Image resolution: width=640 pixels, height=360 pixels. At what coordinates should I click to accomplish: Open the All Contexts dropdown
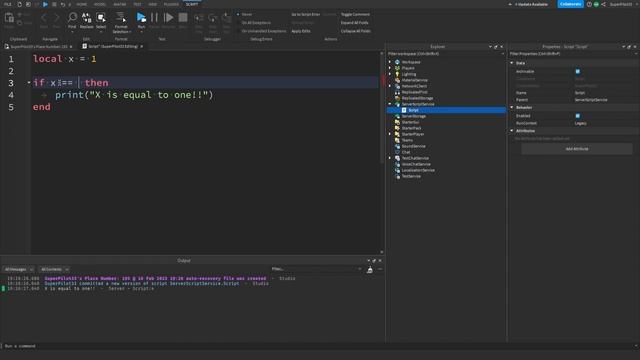[x=55, y=269]
